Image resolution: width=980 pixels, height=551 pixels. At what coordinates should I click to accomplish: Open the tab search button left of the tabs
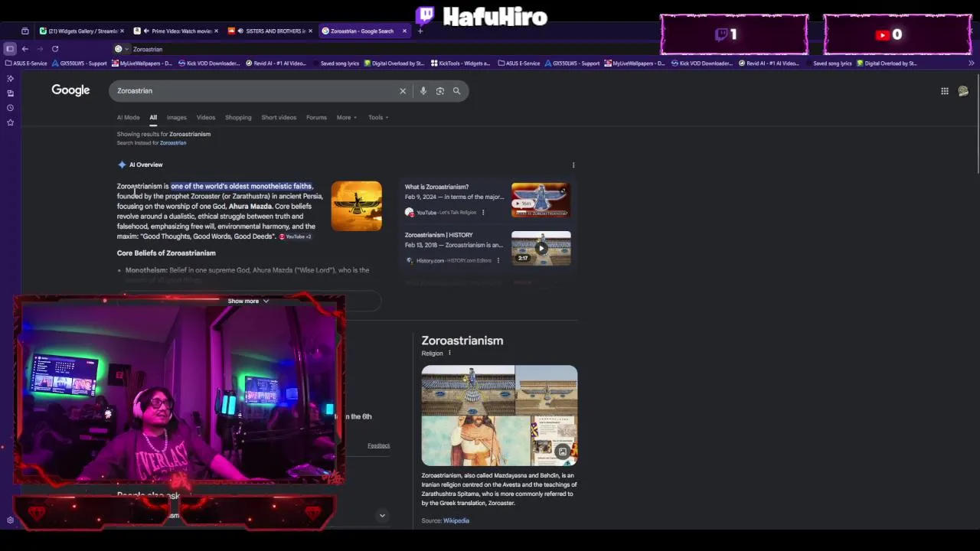click(x=25, y=31)
